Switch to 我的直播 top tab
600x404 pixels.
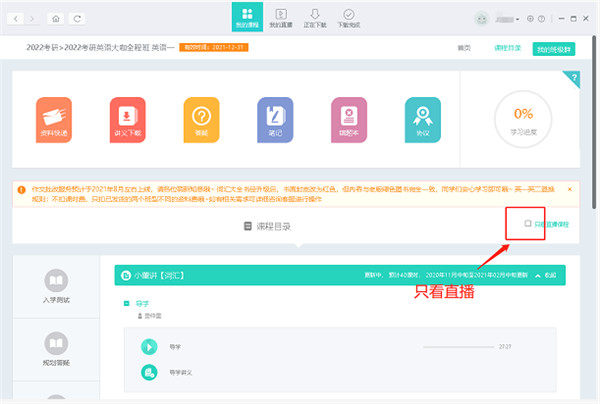[280, 17]
